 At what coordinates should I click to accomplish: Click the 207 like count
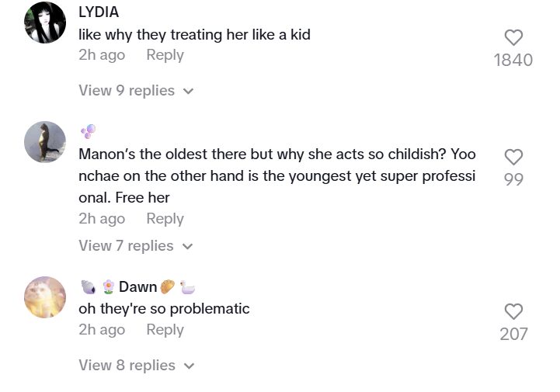[x=513, y=334]
